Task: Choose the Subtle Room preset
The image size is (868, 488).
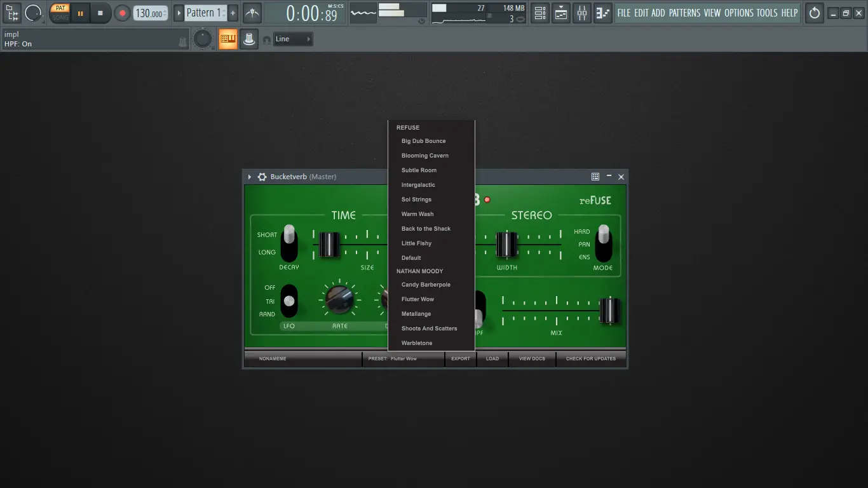Action: pyautogui.click(x=431, y=170)
